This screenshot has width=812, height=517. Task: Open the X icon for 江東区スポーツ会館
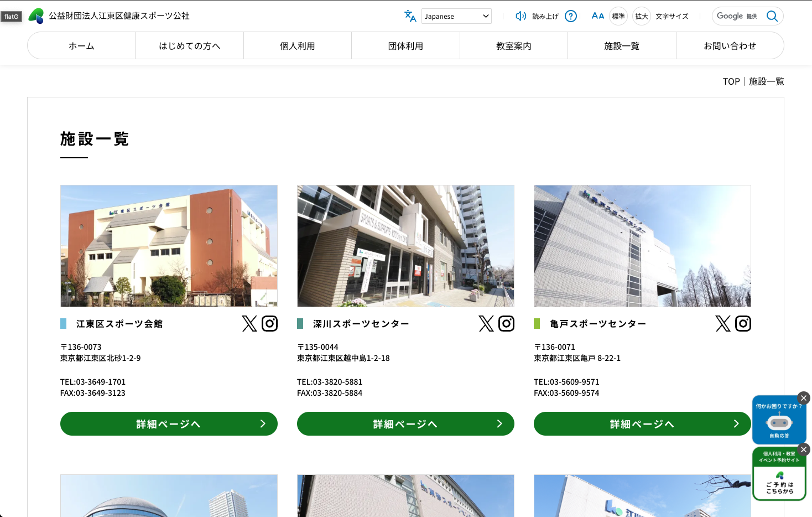click(249, 323)
